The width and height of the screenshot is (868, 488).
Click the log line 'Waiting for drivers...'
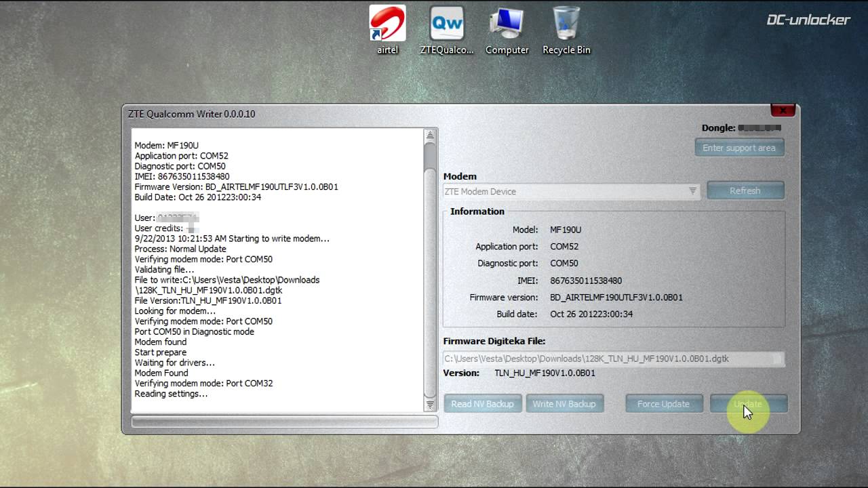click(175, 363)
